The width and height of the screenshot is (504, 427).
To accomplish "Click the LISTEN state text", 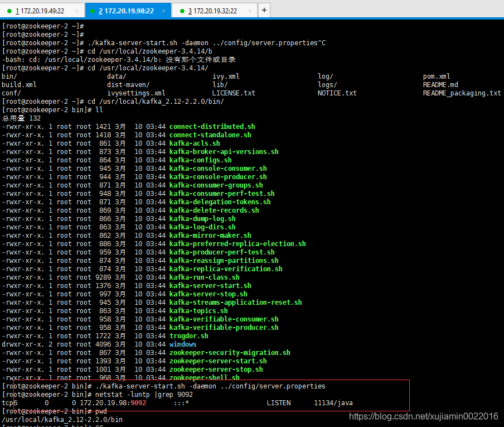I will click(279, 403).
